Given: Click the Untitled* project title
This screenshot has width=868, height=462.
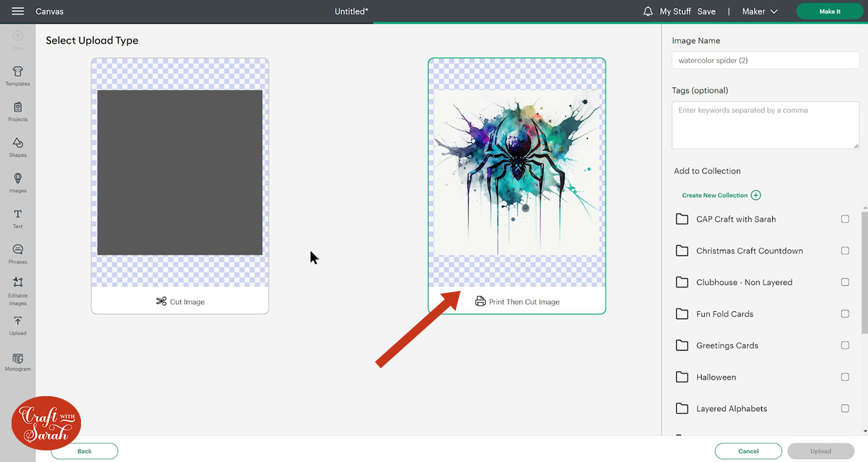Looking at the screenshot, I should pos(351,12).
